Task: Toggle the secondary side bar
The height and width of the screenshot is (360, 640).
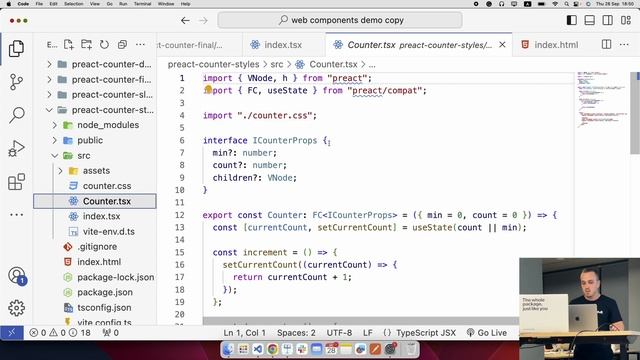Action: (x=607, y=20)
